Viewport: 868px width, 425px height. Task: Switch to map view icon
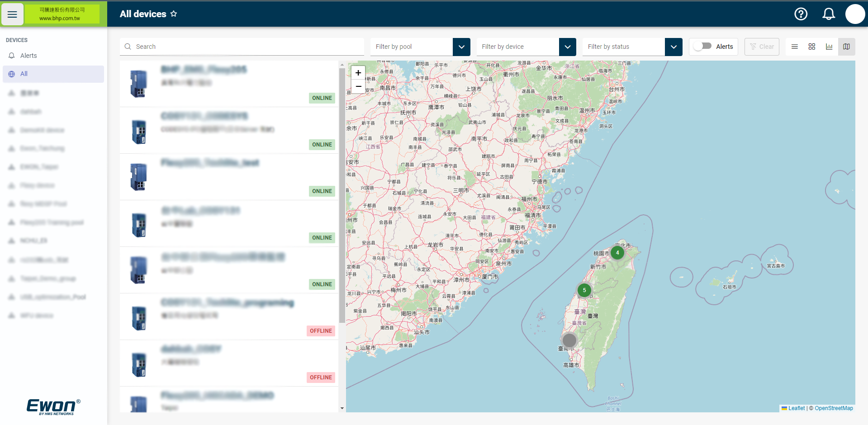[x=846, y=47]
